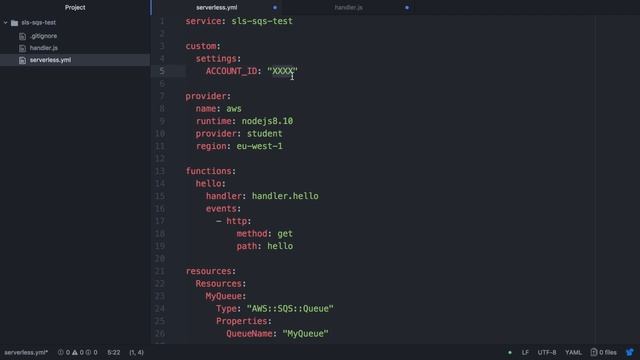Open handler.js in the tree
Viewport: 640px width, 360px height.
(44, 48)
